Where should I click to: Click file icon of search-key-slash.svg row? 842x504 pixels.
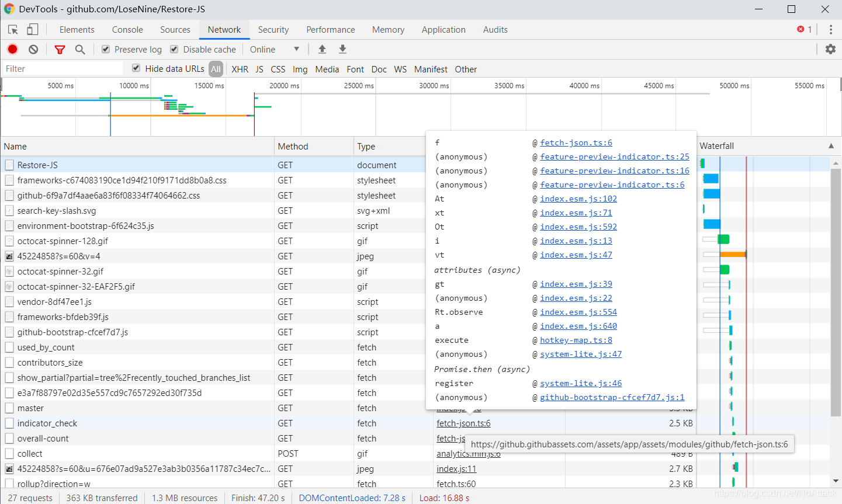(9, 211)
